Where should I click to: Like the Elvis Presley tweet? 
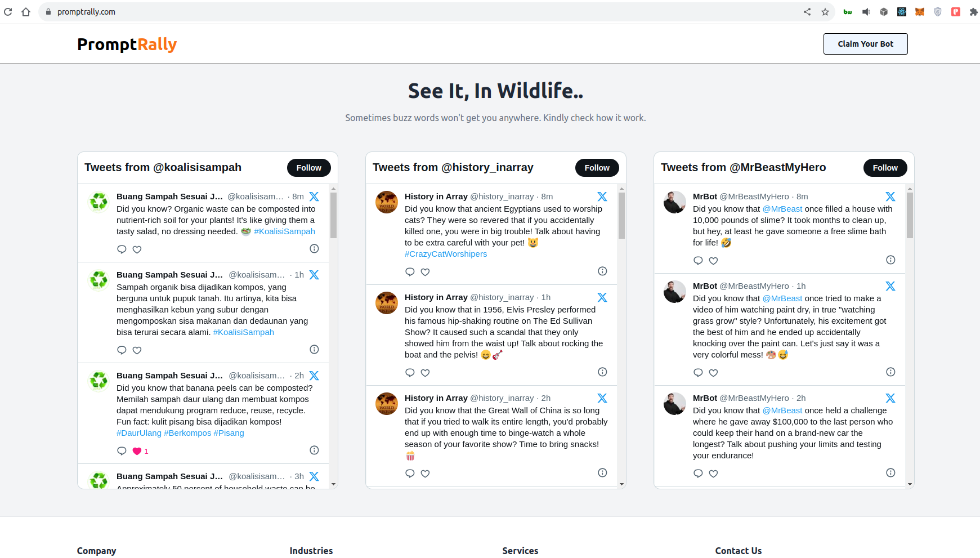tap(425, 373)
